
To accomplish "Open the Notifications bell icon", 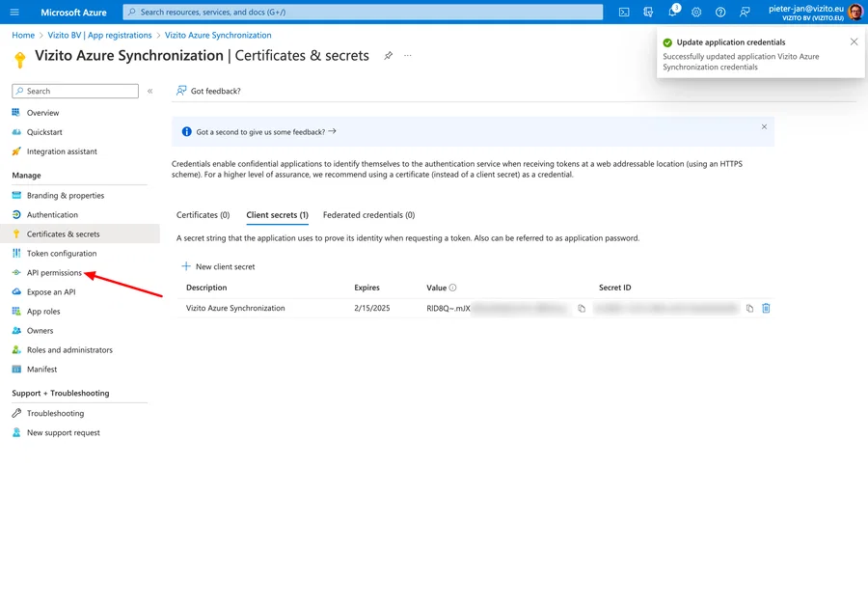I will pyautogui.click(x=672, y=12).
